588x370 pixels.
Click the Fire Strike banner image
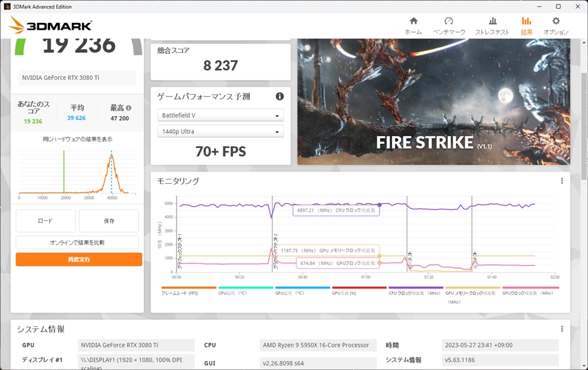[x=434, y=102]
